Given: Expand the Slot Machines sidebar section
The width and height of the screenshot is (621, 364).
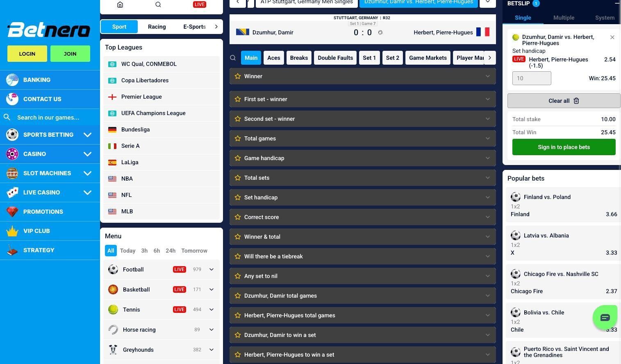Looking at the screenshot, I should (87, 173).
